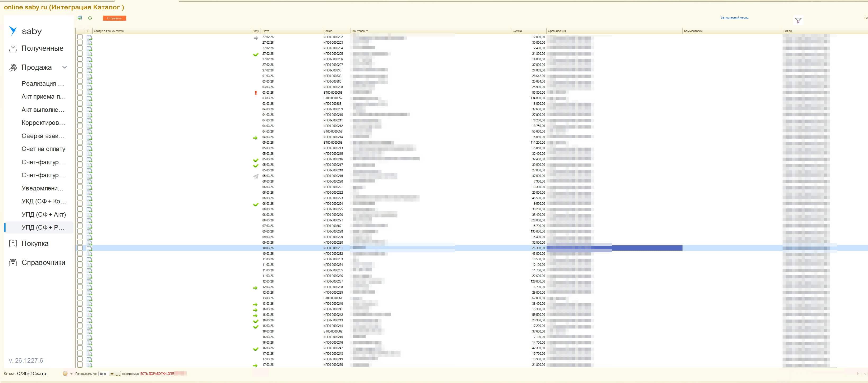Tick the checkbox for row ИП00-0000202
This screenshot has width=868, height=383.
(80, 37)
